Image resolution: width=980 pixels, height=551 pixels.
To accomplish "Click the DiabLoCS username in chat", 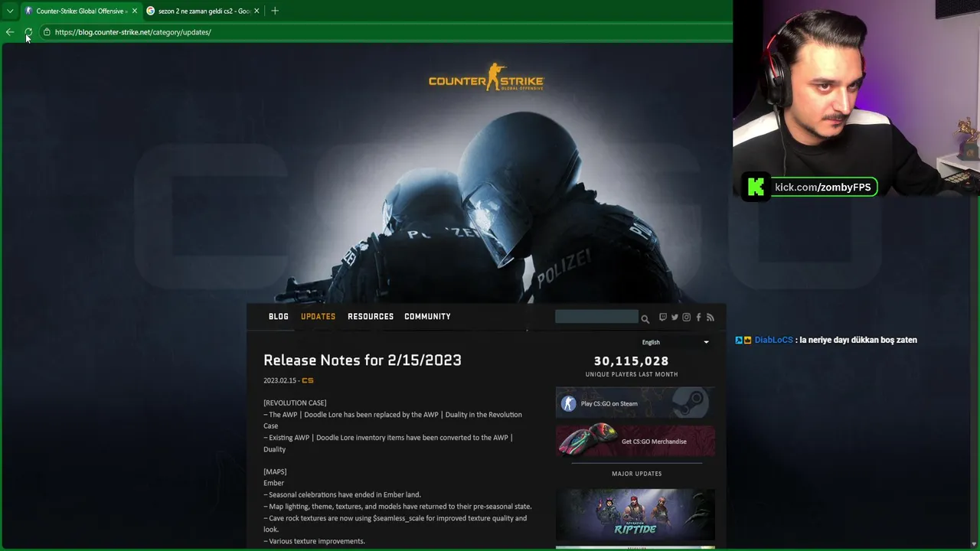I will 773,340.
